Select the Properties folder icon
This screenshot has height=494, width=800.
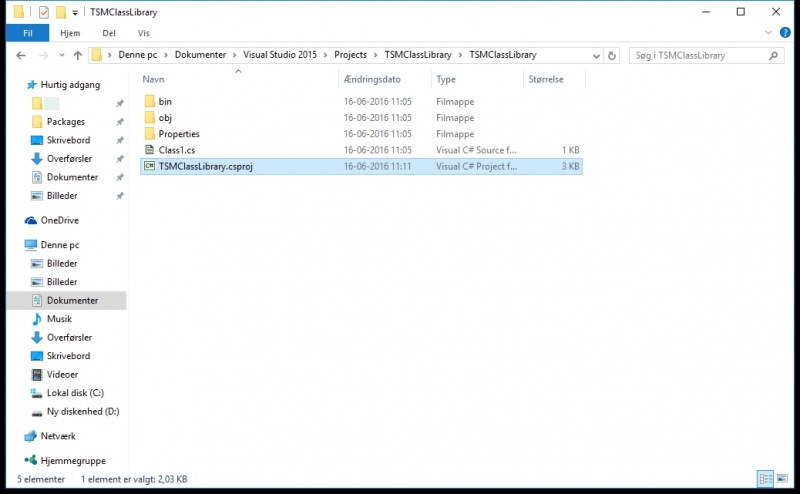(x=149, y=134)
